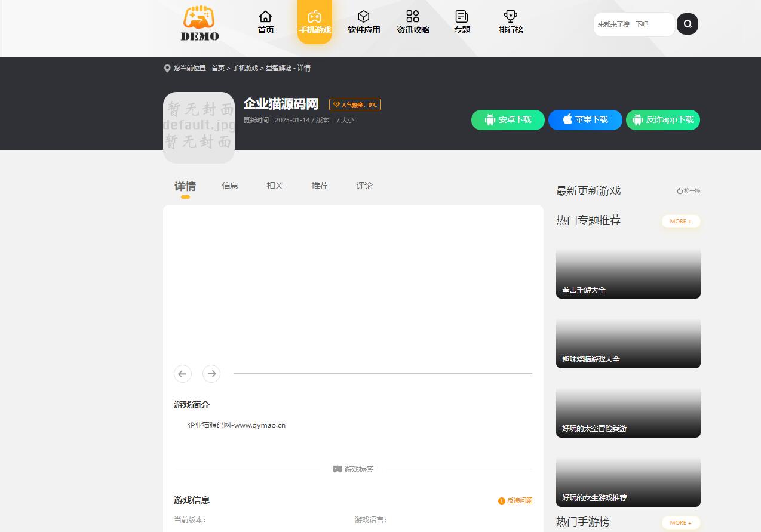Image resolution: width=761 pixels, height=532 pixels.
Task: Click the previous screenshot arrow icon
Action: click(x=183, y=374)
